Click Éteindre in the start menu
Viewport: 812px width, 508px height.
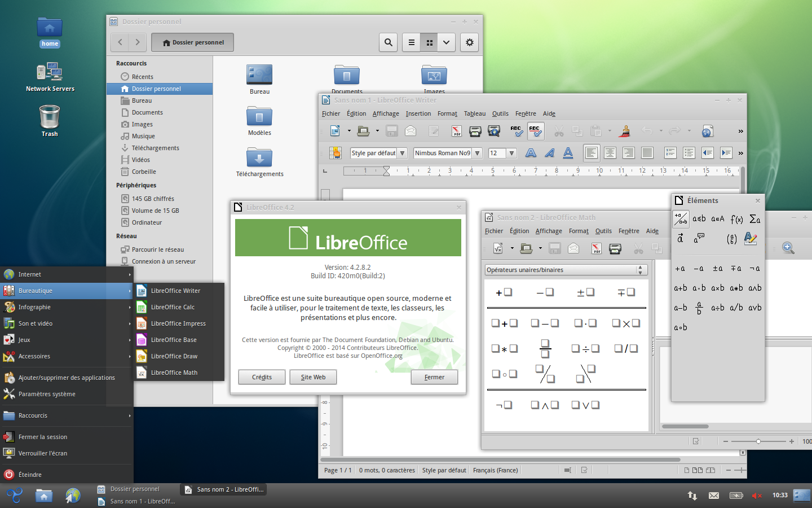67,475
